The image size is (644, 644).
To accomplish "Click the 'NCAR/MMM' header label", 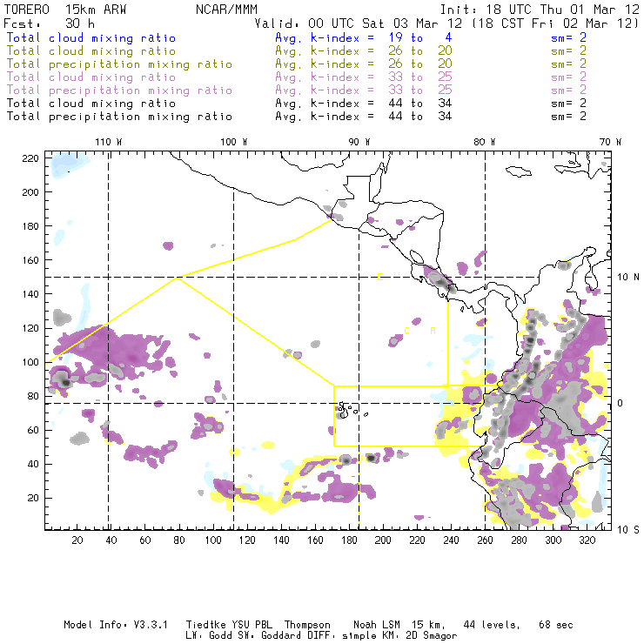I will (x=227, y=9).
